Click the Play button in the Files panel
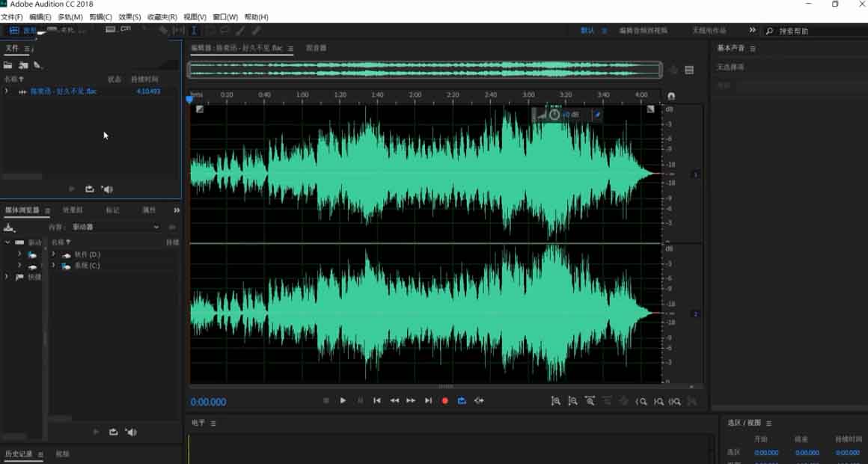Viewport: 868px width, 464px height. point(72,189)
